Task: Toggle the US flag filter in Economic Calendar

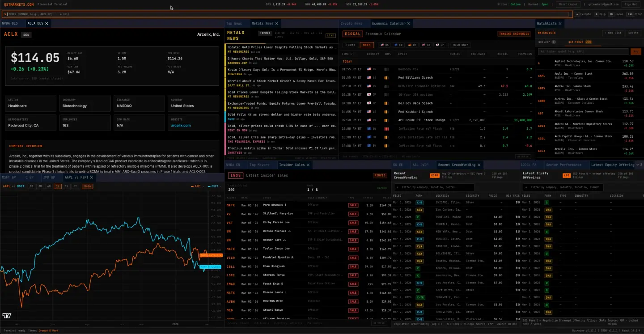Action: tap(384, 44)
